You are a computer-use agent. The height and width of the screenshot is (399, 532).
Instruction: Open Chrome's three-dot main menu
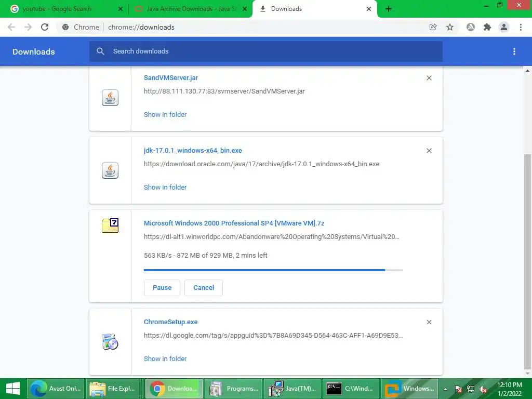pyautogui.click(x=521, y=27)
